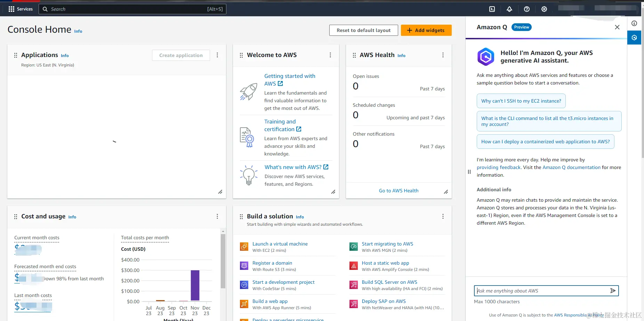644x321 pixels.
Task: Click the send arrow in Amazon Q chat
Action: [613, 291]
